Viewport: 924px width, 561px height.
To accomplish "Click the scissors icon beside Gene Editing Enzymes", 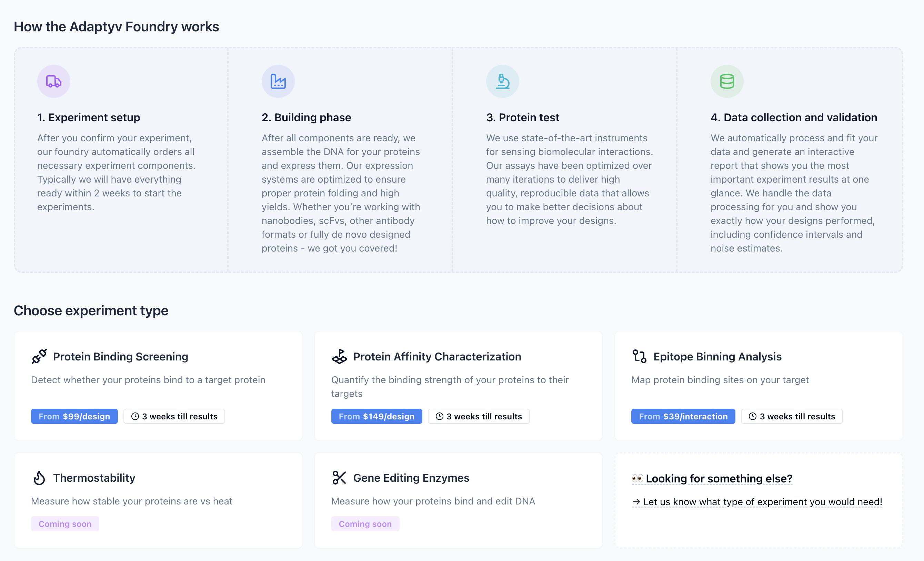I will (x=339, y=478).
